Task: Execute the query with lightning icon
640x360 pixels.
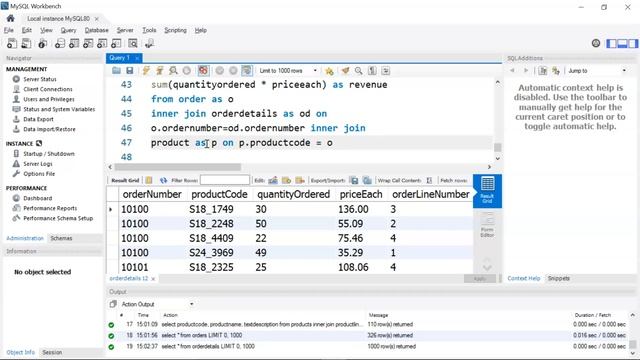Action: pos(146,71)
